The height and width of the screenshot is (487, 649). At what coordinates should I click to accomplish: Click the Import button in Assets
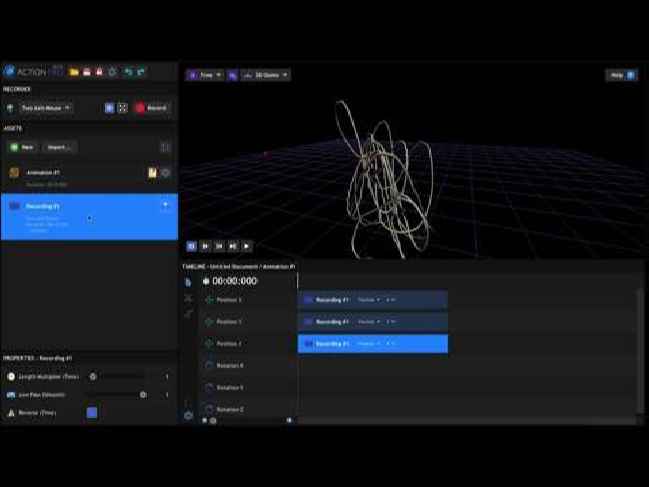tap(59, 147)
